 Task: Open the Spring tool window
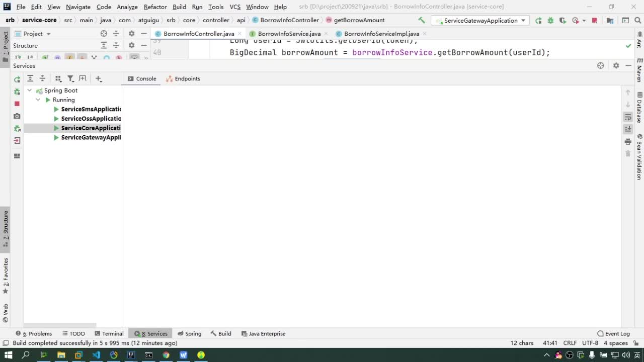point(189,334)
